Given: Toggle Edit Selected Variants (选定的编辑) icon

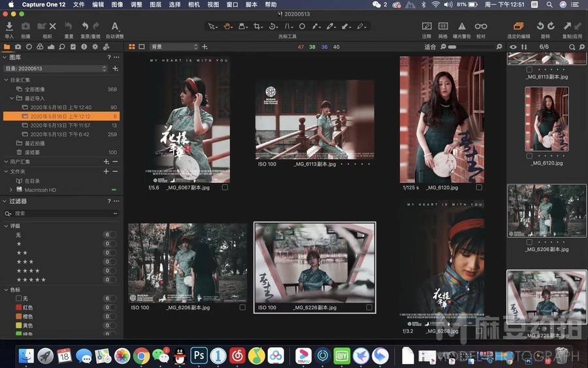Looking at the screenshot, I should coord(519,26).
